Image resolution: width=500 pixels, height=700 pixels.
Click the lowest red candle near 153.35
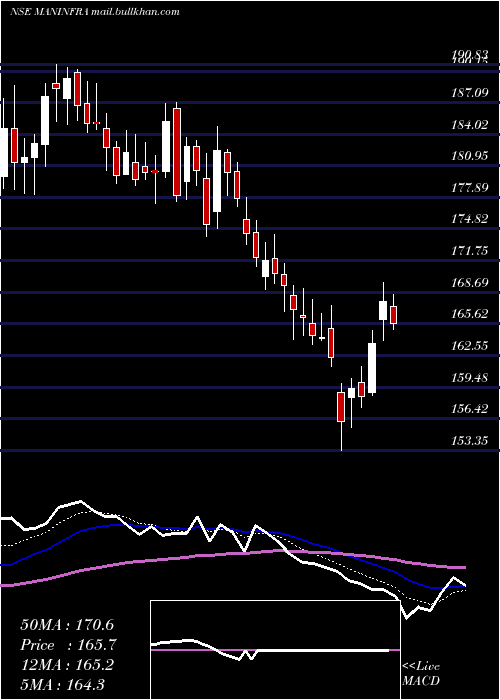tap(341, 407)
